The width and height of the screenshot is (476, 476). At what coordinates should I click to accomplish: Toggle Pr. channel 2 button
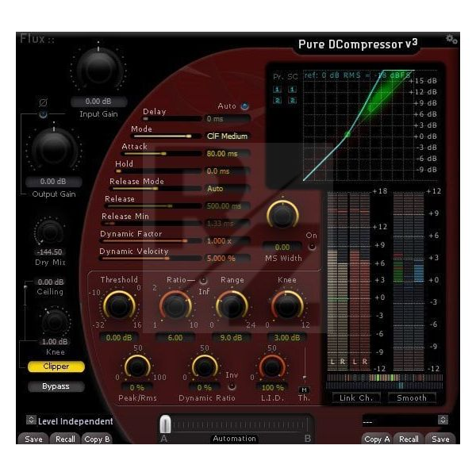click(277, 101)
